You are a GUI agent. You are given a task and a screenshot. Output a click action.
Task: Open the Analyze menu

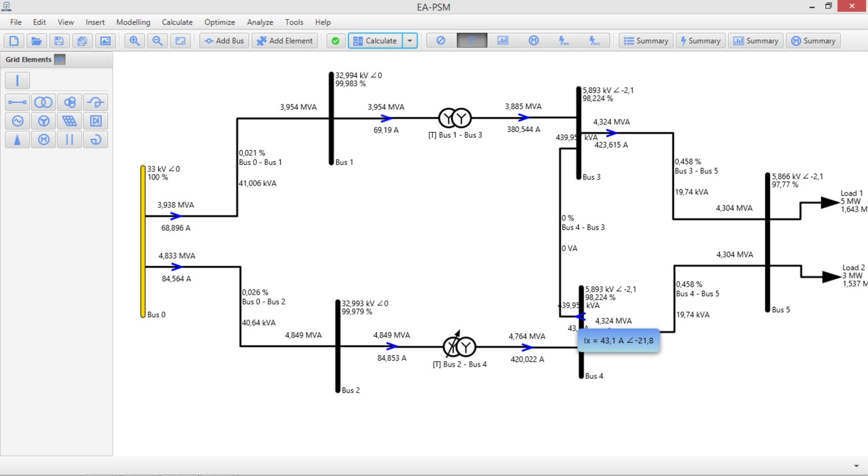coord(260,22)
